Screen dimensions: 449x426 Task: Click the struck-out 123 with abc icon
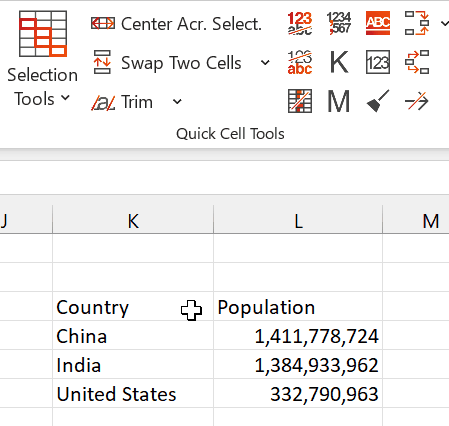pos(300,62)
